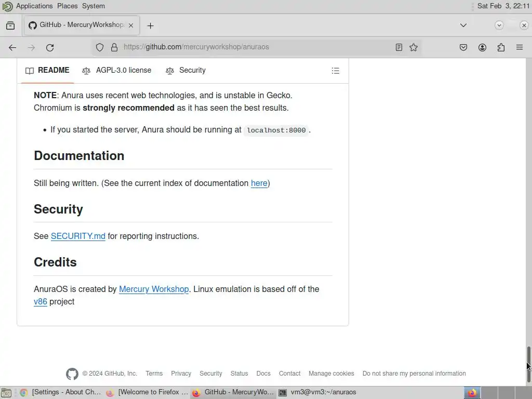Open the tracking protection shield icon

(99, 47)
